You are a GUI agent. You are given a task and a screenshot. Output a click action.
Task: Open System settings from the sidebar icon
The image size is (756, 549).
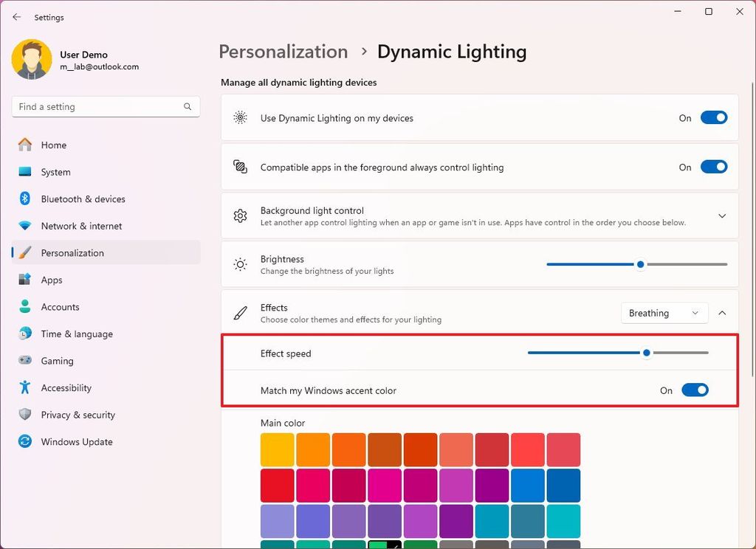25,172
